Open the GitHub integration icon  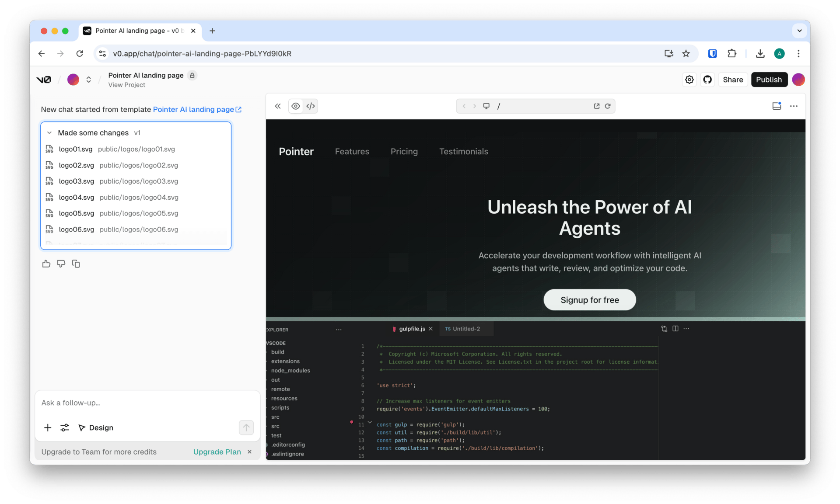707,80
